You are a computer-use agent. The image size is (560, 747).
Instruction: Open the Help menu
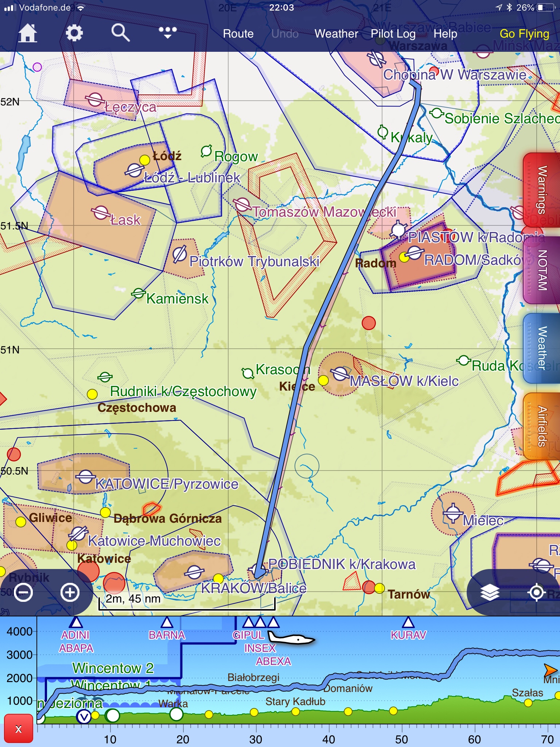(445, 34)
